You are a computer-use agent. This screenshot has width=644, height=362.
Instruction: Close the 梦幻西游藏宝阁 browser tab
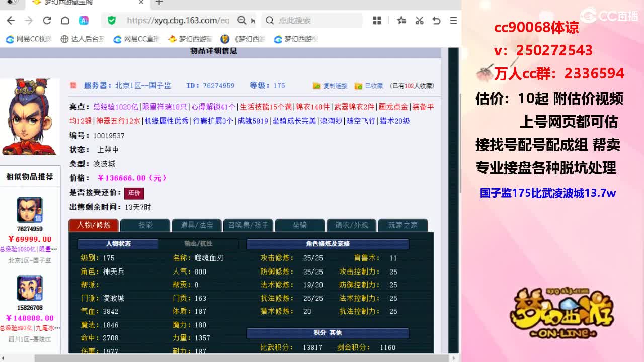pyautogui.click(x=141, y=3)
